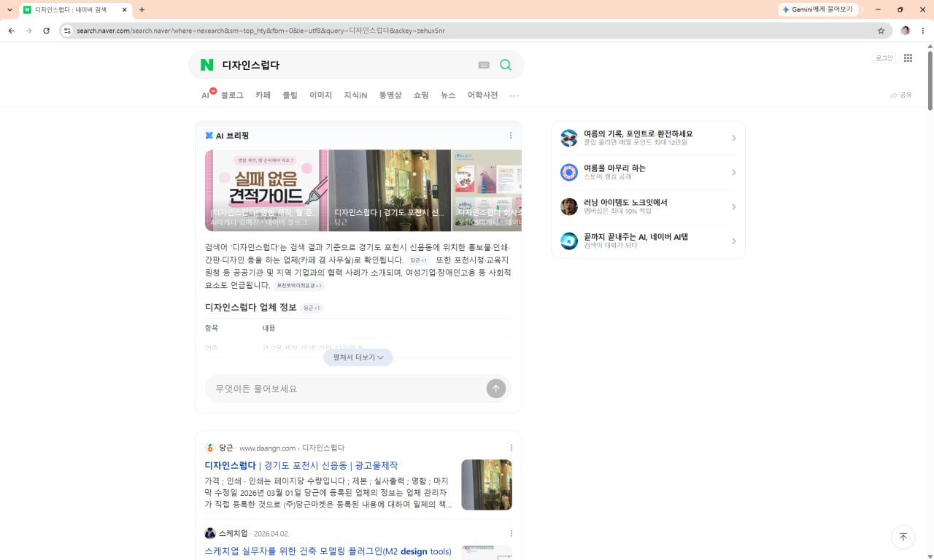Open a new browser tab

tap(142, 10)
